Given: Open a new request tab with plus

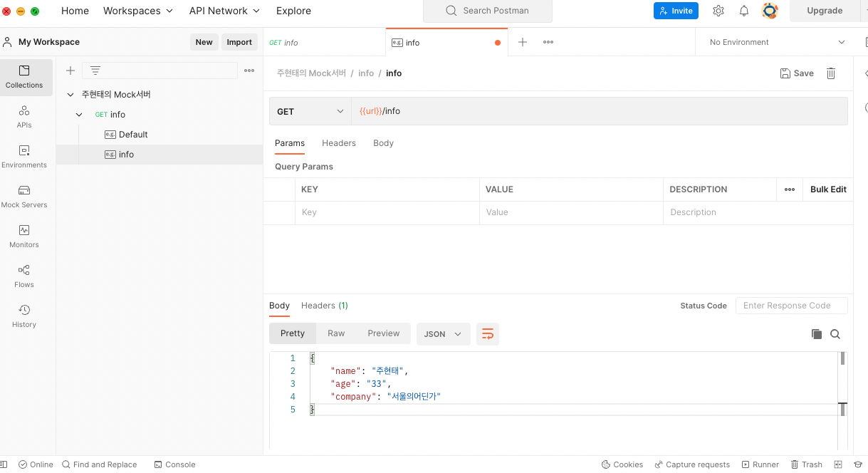Looking at the screenshot, I should coord(523,42).
